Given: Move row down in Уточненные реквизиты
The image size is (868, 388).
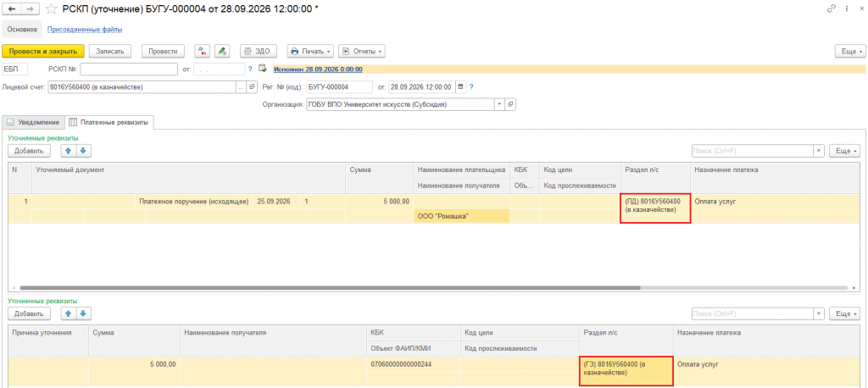Looking at the screenshot, I should [83, 313].
